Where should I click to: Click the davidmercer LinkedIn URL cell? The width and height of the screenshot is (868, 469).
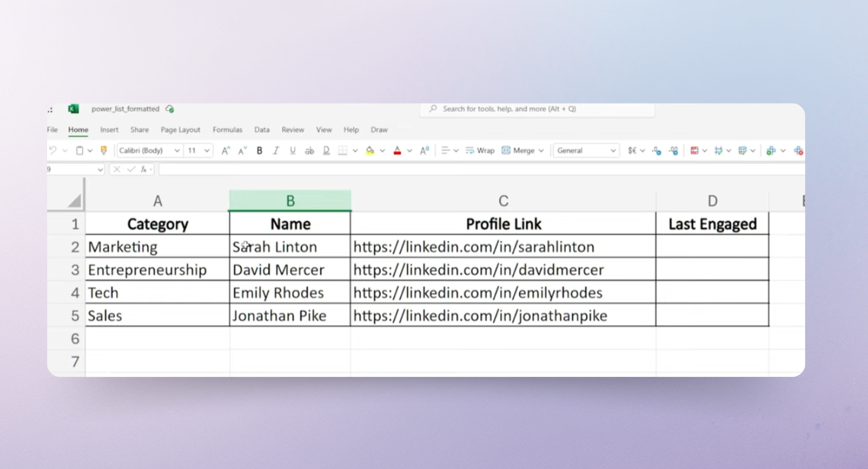coord(503,269)
